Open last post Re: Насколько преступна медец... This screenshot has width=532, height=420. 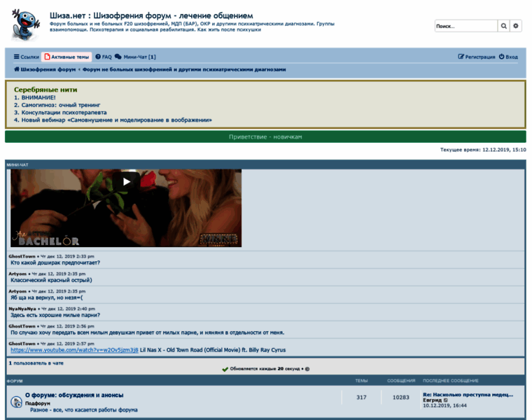(468, 395)
